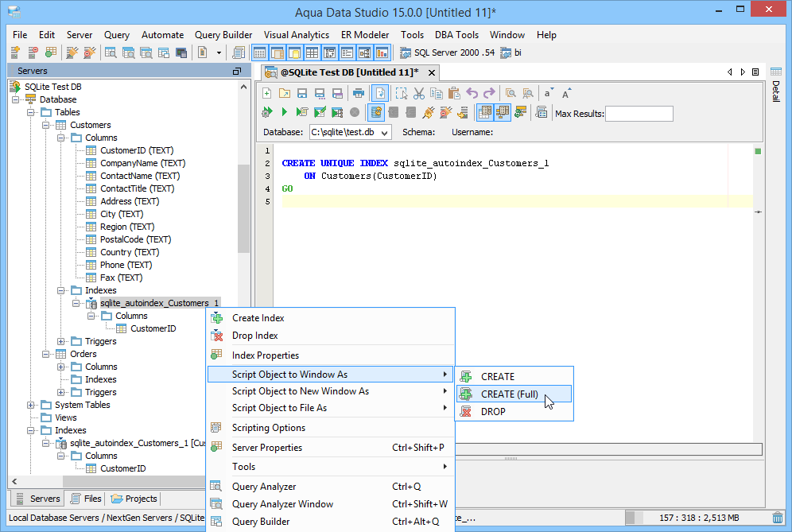
Task: Open the DBA Tools menu
Action: pyautogui.click(x=456, y=35)
